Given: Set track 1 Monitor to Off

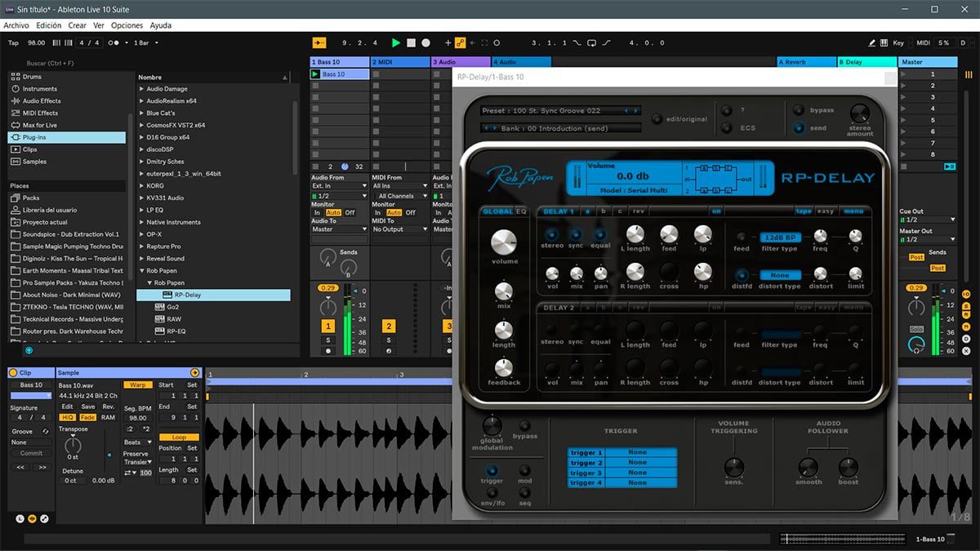Looking at the screenshot, I should click(x=350, y=212).
